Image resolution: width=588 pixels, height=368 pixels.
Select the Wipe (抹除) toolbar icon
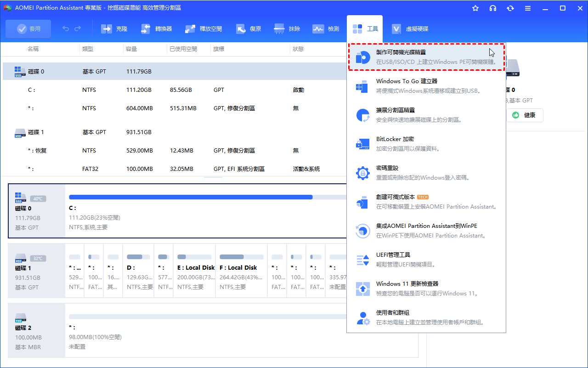click(x=279, y=29)
